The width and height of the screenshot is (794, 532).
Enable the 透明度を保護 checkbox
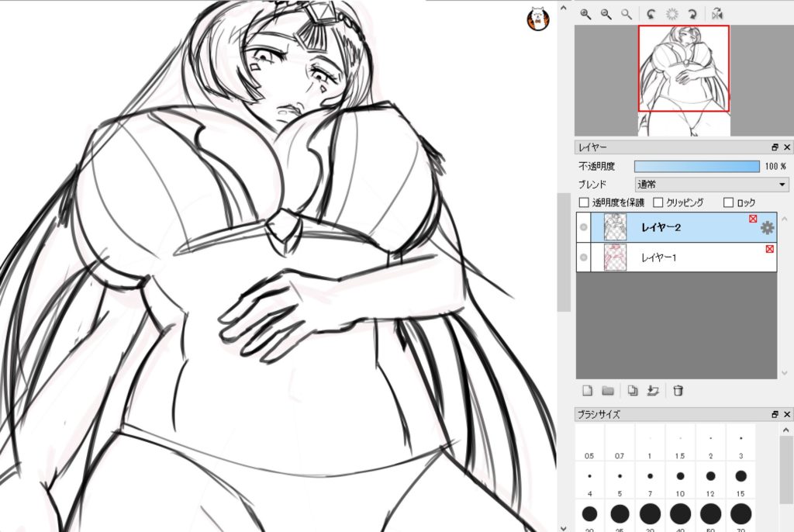pyautogui.click(x=584, y=202)
